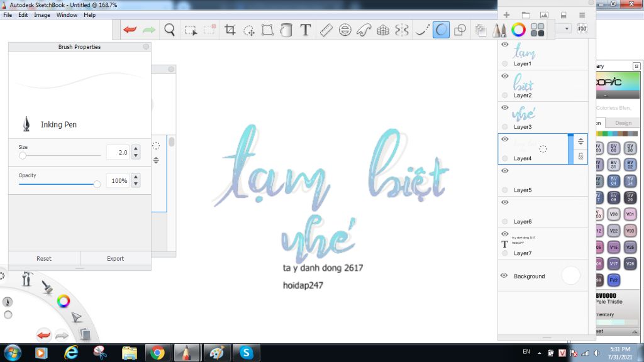
Task: Toggle the French Curve tool
Action: [x=364, y=30]
